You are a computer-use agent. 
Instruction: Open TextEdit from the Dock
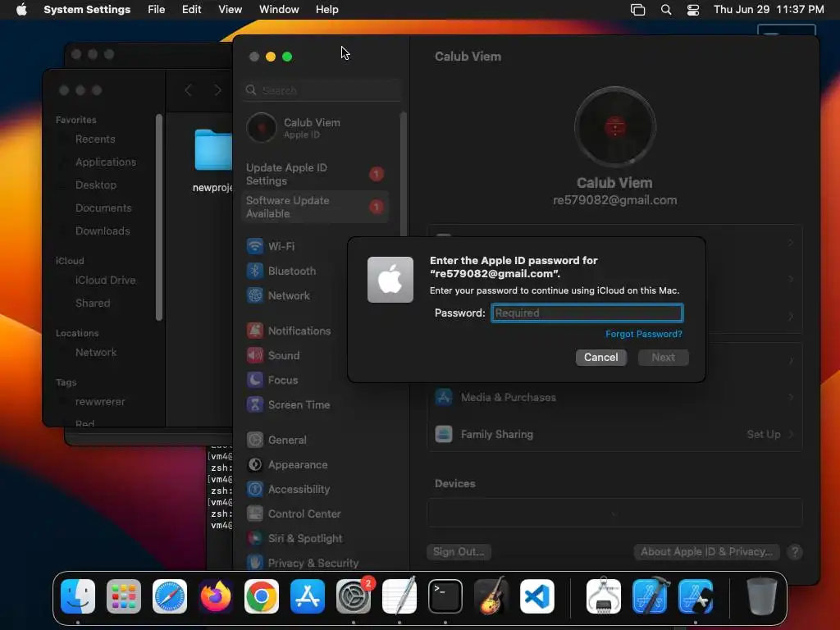399,596
